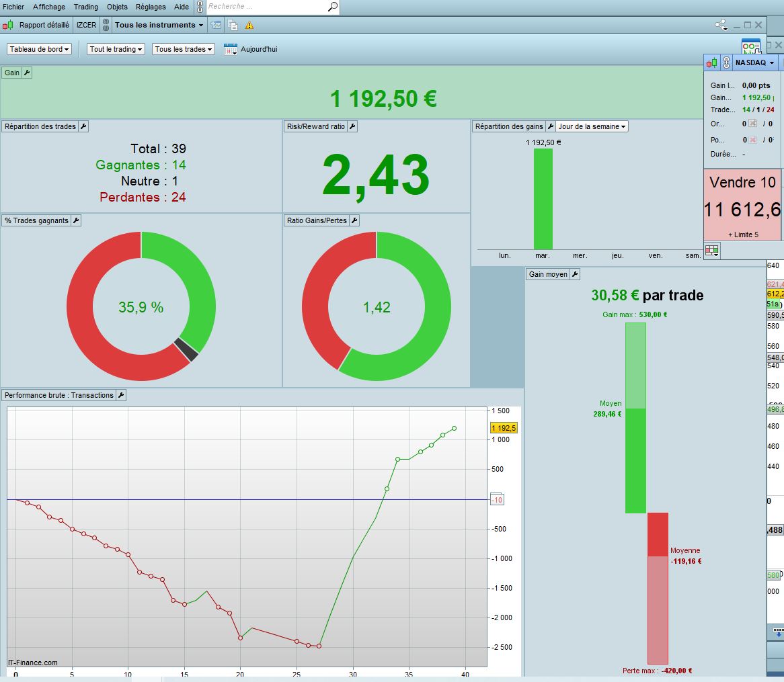Expand the Jour de la semaine dropdown
784x682 pixels.
coord(592,126)
